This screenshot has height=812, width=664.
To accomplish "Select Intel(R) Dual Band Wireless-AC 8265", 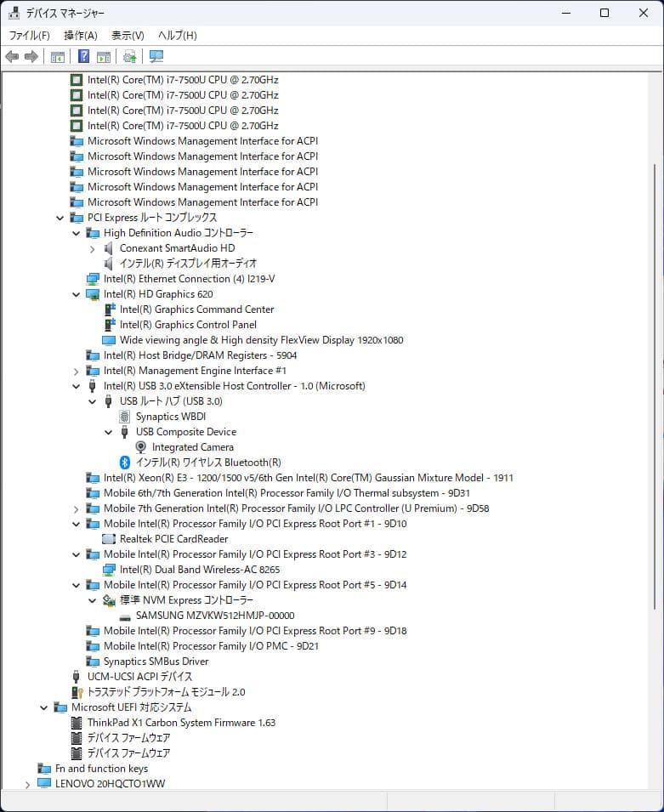I will [199, 570].
